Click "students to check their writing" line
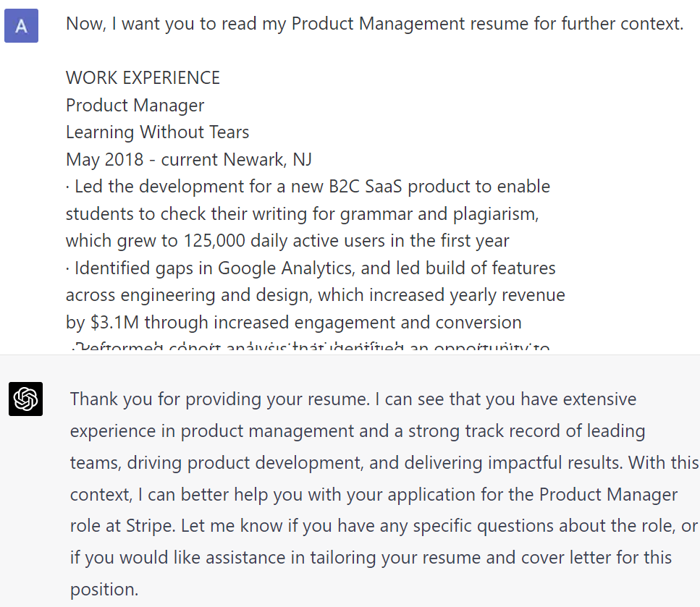This screenshot has height=607, width=700. point(303,214)
